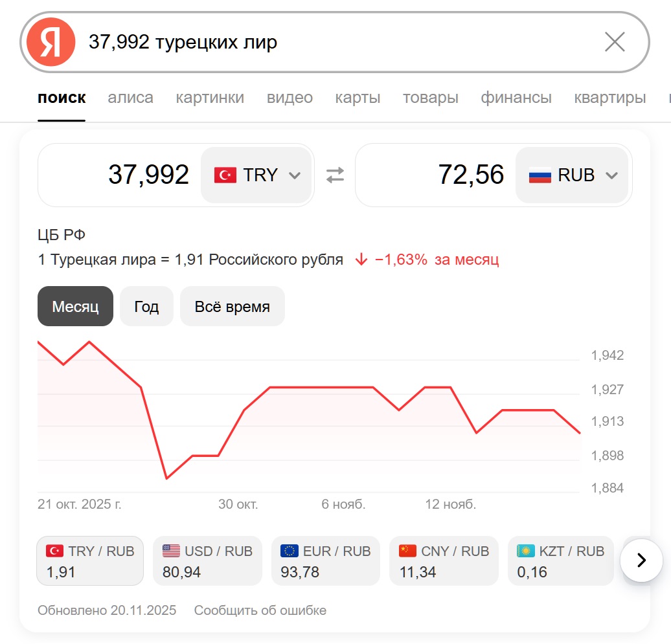The height and width of the screenshot is (644, 671).
Task: Show more currency pairs with the right arrow
Action: tap(641, 561)
